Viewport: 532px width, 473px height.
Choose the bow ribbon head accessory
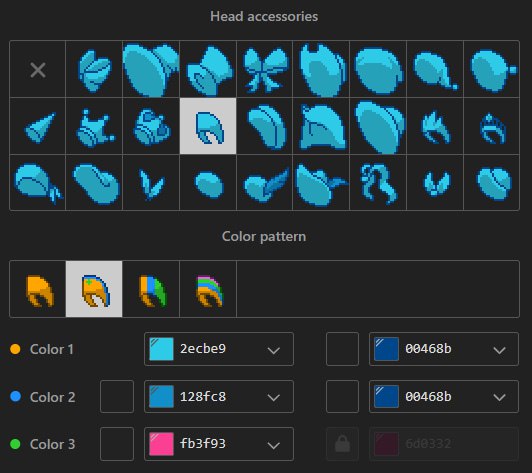265,70
